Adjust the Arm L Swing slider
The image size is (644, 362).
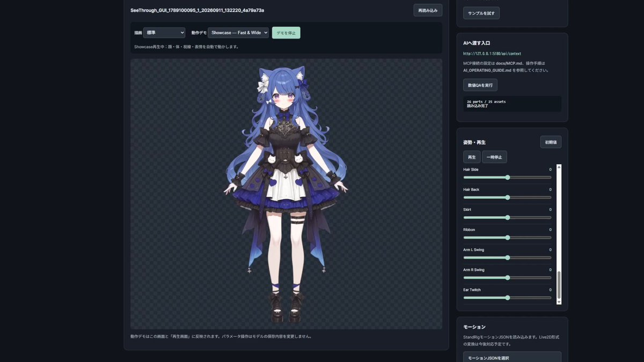[507, 257]
